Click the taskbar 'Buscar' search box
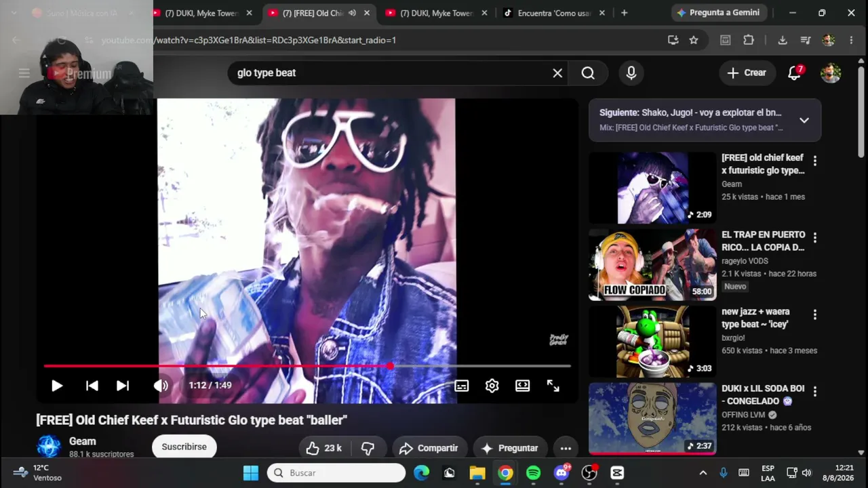Screen dimensions: 868x488 tap(336, 473)
